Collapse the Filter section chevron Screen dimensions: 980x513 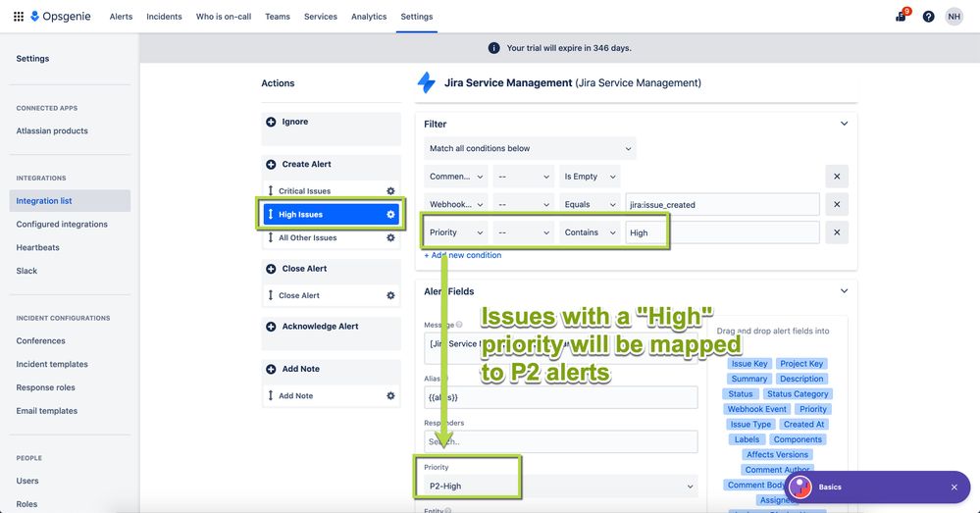click(x=844, y=124)
